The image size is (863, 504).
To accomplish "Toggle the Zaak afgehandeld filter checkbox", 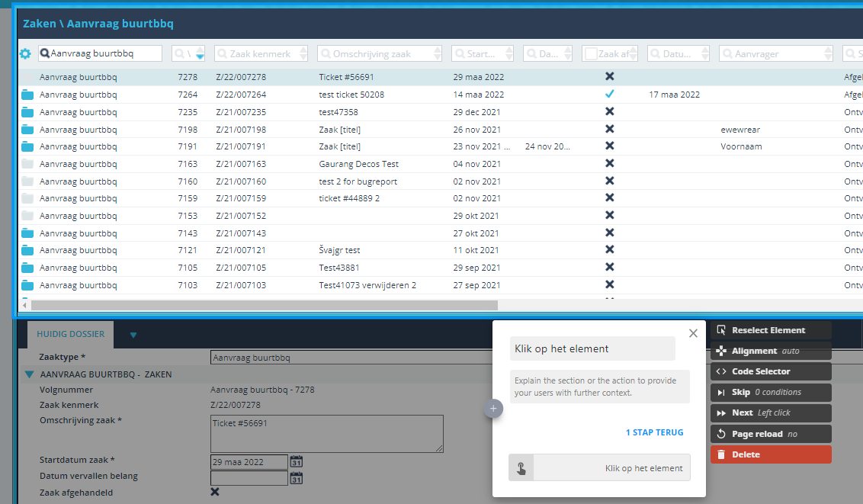I will [589, 53].
